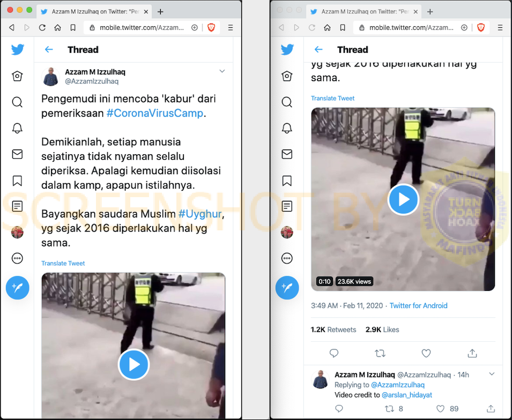Image resolution: width=512 pixels, height=420 pixels.
Task: Reply to the Video credit tweet
Action: (339, 409)
